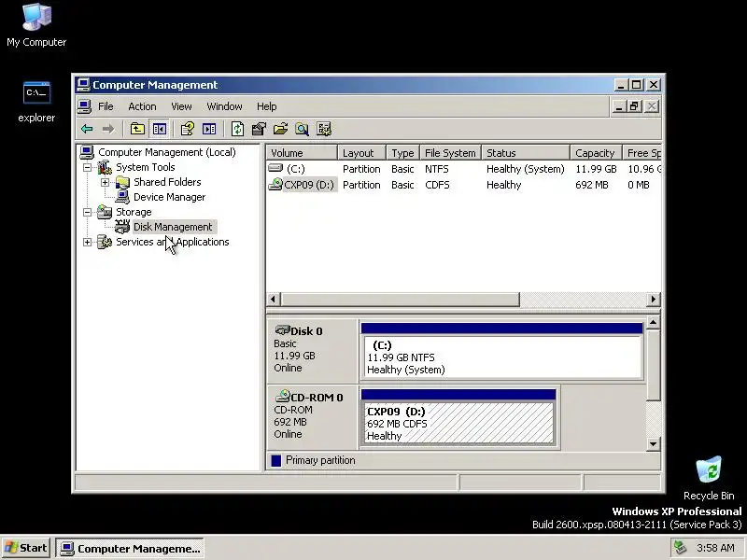Expand the Shared Folders tree node

click(105, 182)
